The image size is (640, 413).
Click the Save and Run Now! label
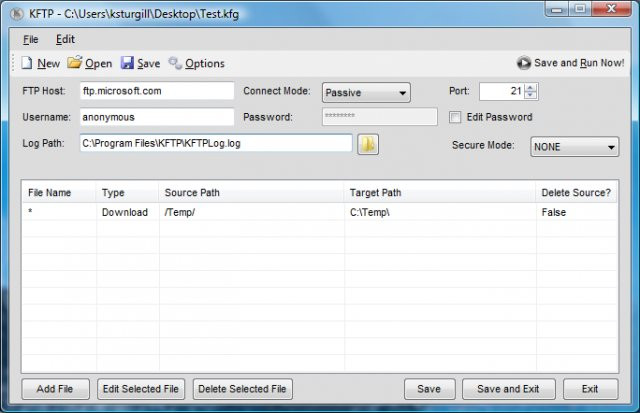[579, 63]
